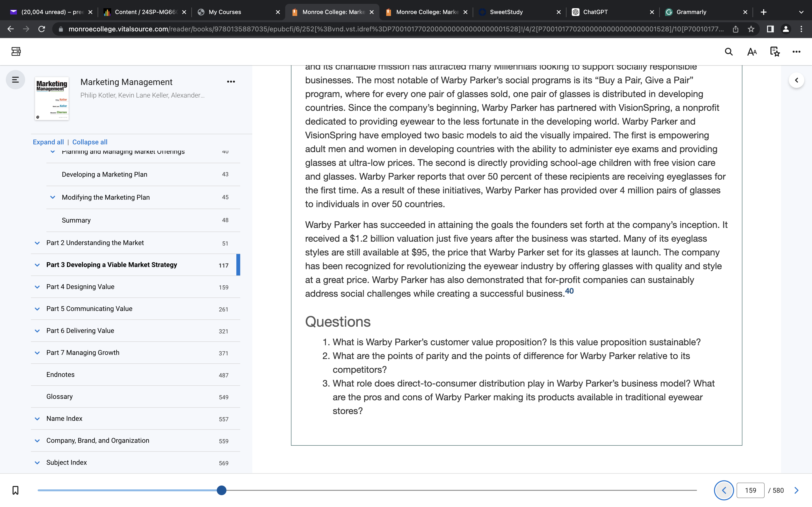
Task: Expand Part 7 Managing Growth chevron
Action: [x=37, y=353]
